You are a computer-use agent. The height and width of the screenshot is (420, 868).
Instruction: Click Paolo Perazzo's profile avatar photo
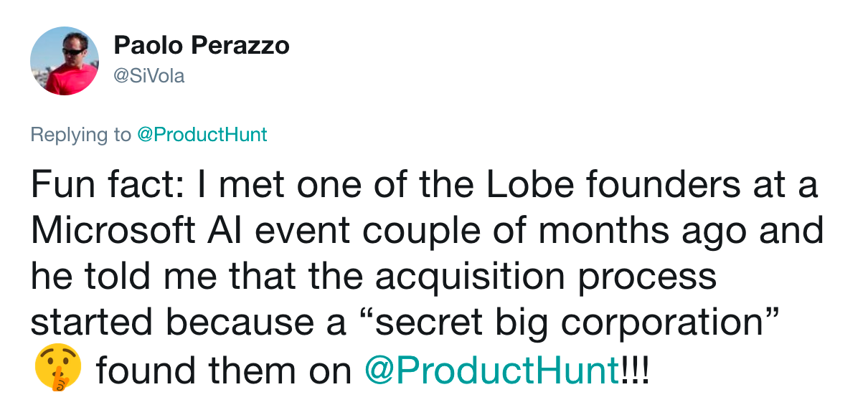(64, 61)
